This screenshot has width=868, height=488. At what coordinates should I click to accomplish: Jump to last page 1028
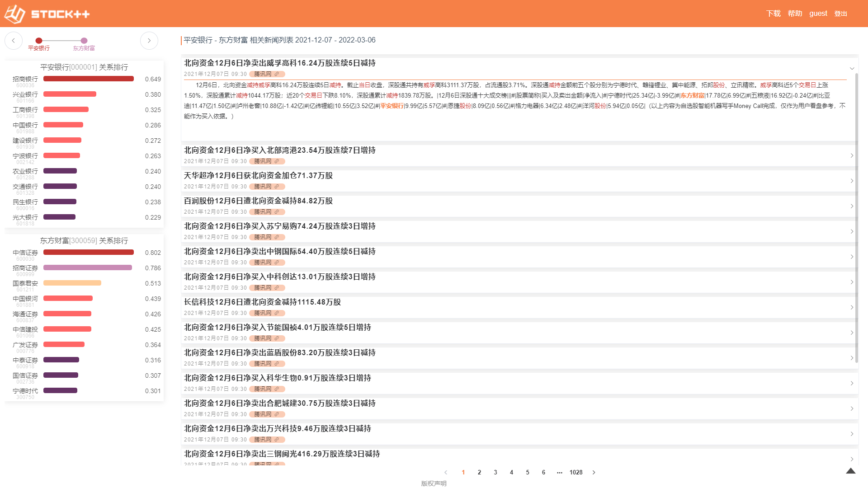576,472
